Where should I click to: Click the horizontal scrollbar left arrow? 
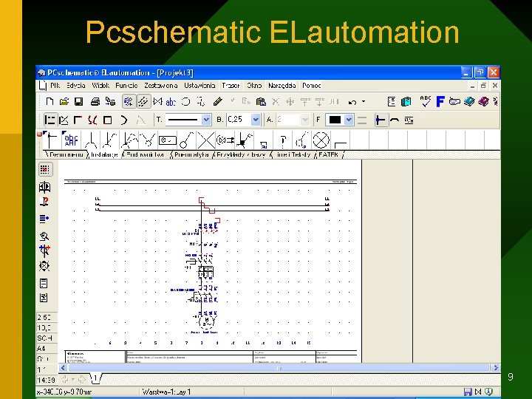click(x=63, y=368)
